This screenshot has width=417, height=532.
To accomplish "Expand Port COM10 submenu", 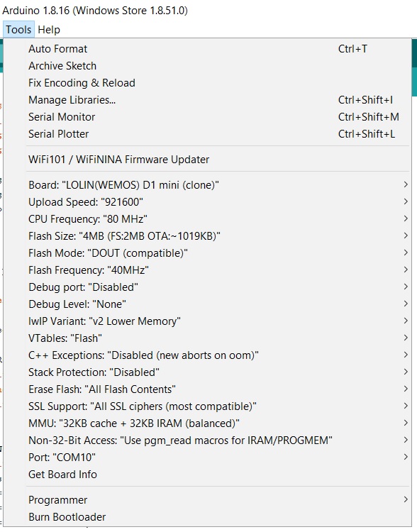I will tap(207, 457).
